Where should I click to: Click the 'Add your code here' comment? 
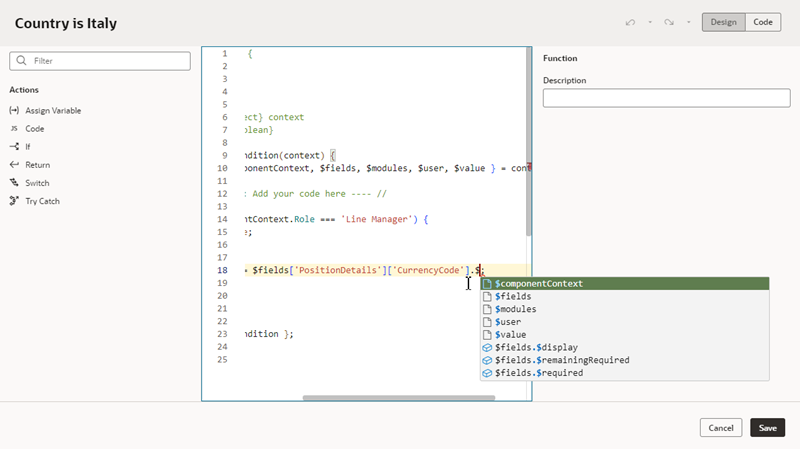[299, 194]
